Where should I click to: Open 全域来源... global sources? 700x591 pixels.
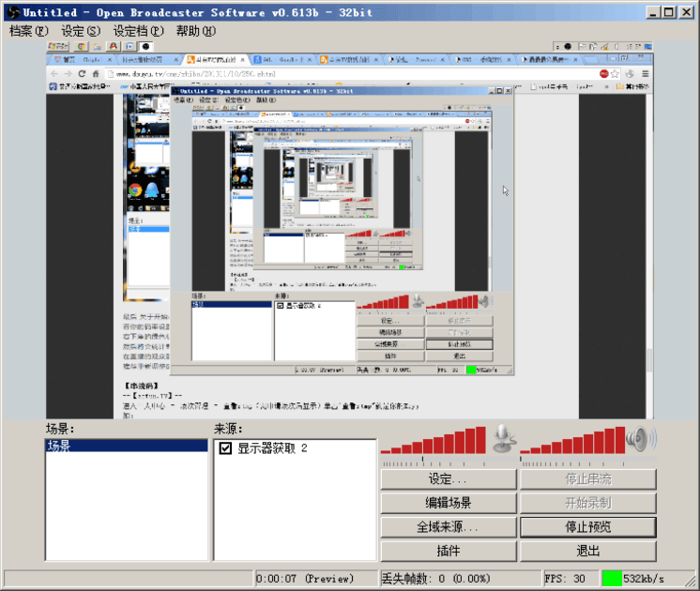point(448,527)
